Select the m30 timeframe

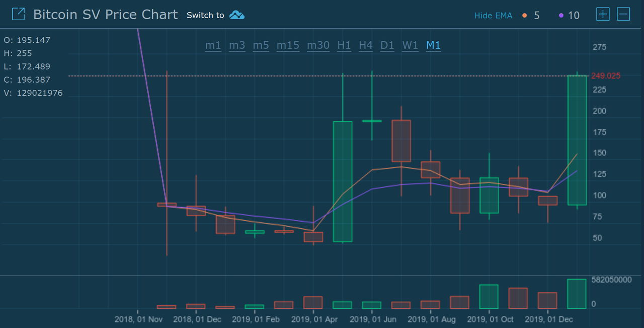pos(318,45)
